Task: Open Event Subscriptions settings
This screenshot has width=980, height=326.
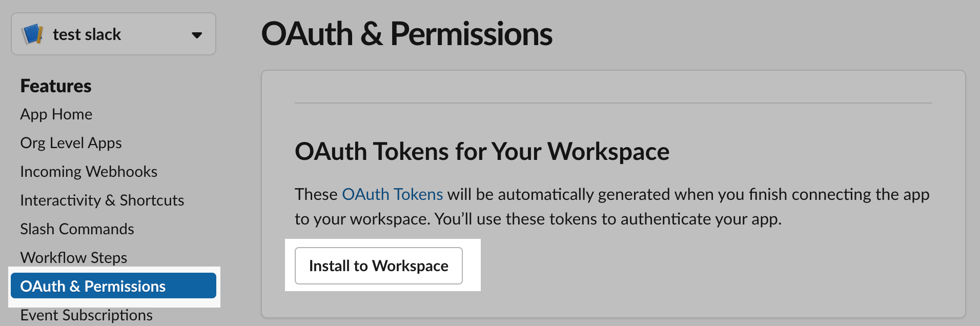Action: [86, 315]
